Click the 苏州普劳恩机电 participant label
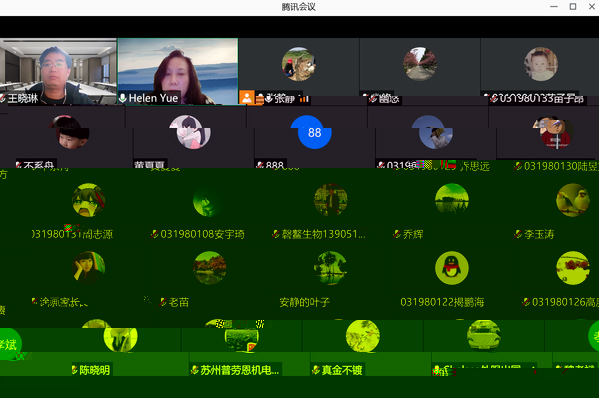 click(x=240, y=370)
